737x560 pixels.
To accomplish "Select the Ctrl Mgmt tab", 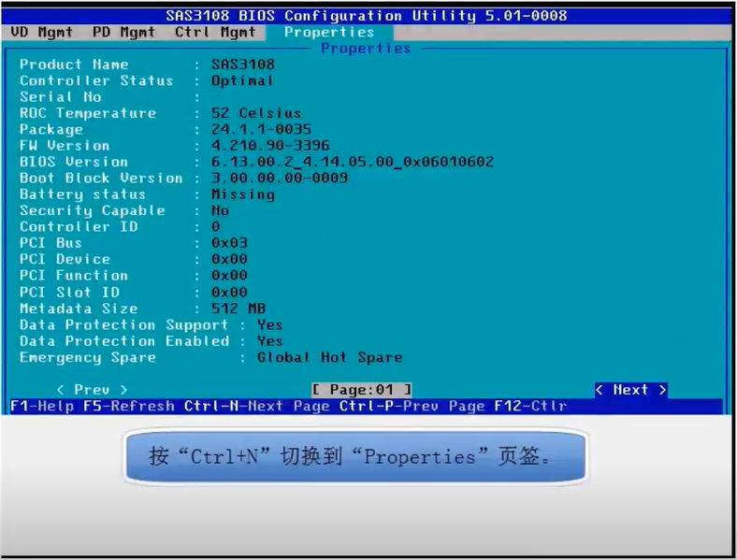I will pyautogui.click(x=215, y=32).
